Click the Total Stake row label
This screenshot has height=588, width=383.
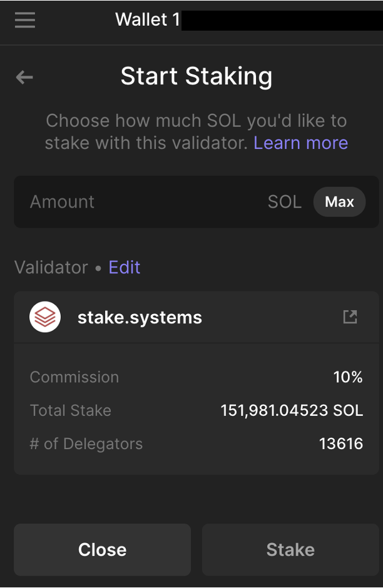coord(71,410)
